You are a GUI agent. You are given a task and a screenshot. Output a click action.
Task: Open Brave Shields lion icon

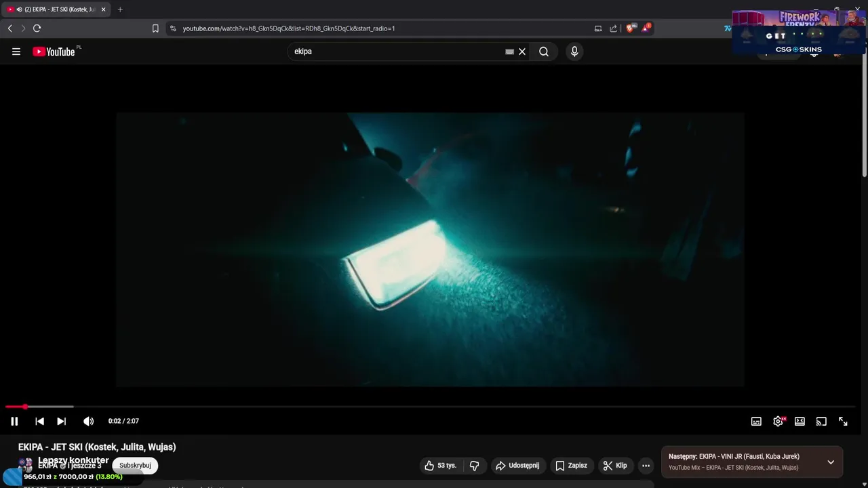(x=631, y=28)
